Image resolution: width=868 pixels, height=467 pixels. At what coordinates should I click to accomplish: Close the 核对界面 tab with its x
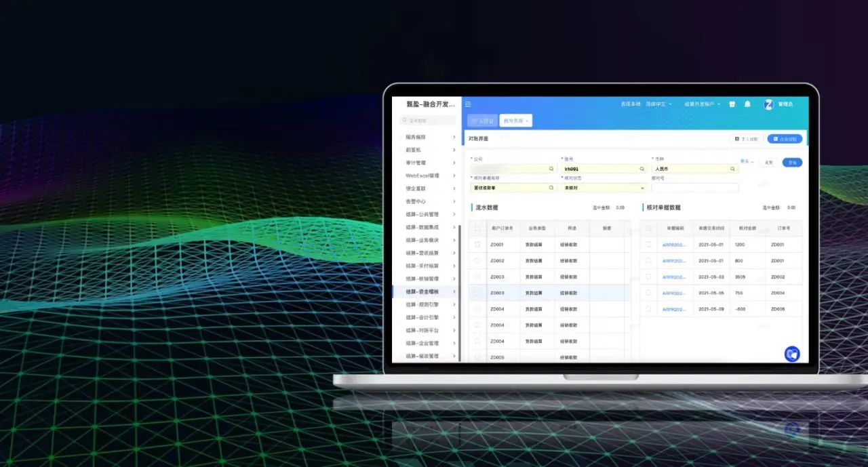(x=528, y=121)
